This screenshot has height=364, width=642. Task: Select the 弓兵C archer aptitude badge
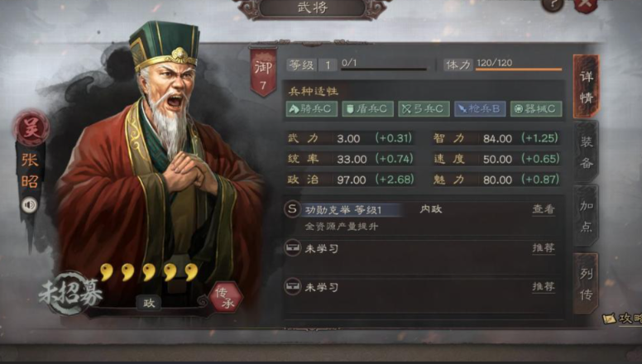424,109
